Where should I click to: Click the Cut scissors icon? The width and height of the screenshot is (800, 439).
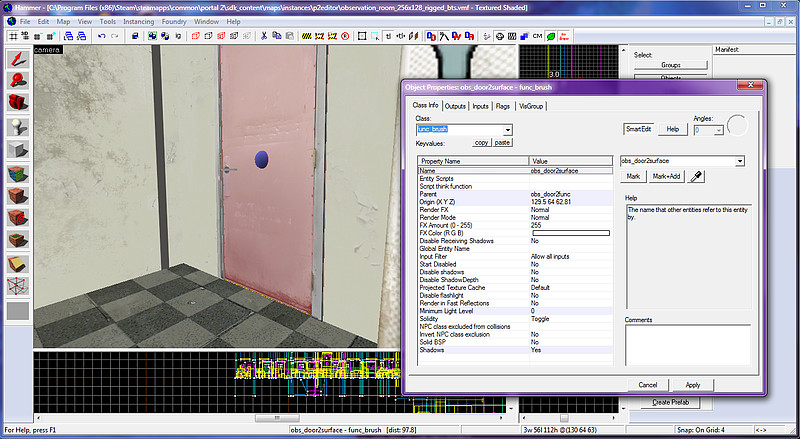click(264, 36)
